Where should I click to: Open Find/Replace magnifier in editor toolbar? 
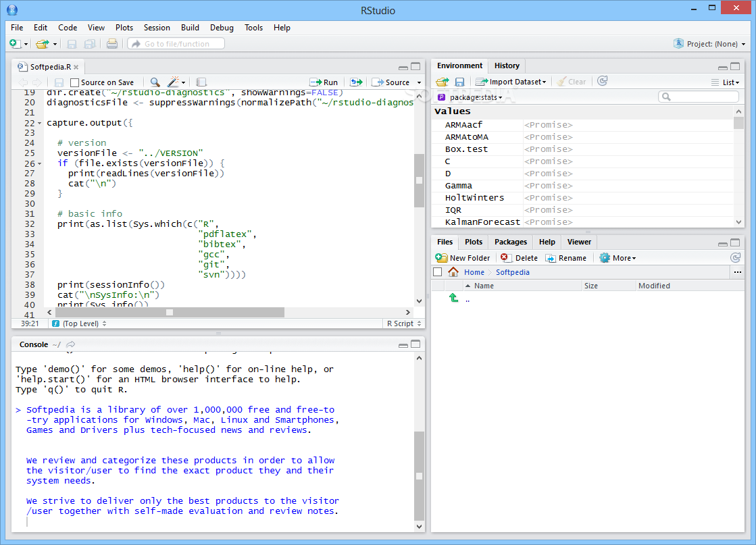[x=155, y=82]
